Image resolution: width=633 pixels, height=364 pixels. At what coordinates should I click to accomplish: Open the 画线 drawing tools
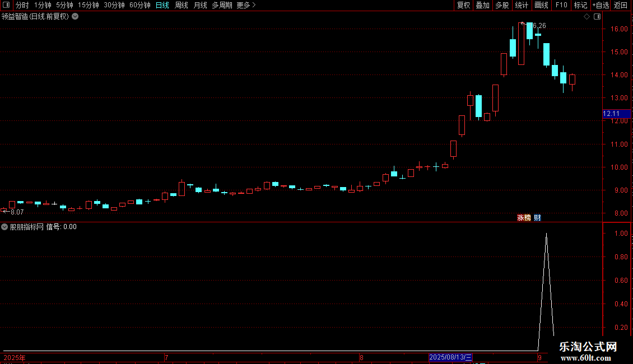click(x=541, y=5)
